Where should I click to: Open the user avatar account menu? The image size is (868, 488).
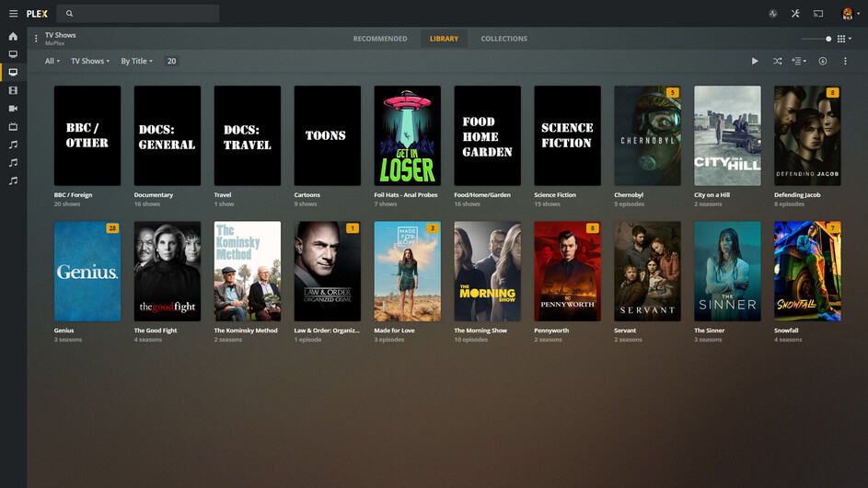tap(850, 13)
